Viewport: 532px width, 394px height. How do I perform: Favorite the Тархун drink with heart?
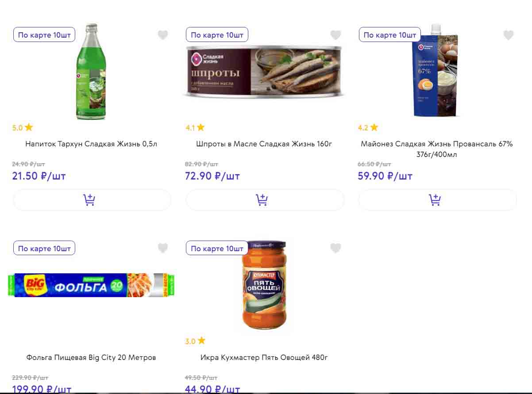pos(163,35)
